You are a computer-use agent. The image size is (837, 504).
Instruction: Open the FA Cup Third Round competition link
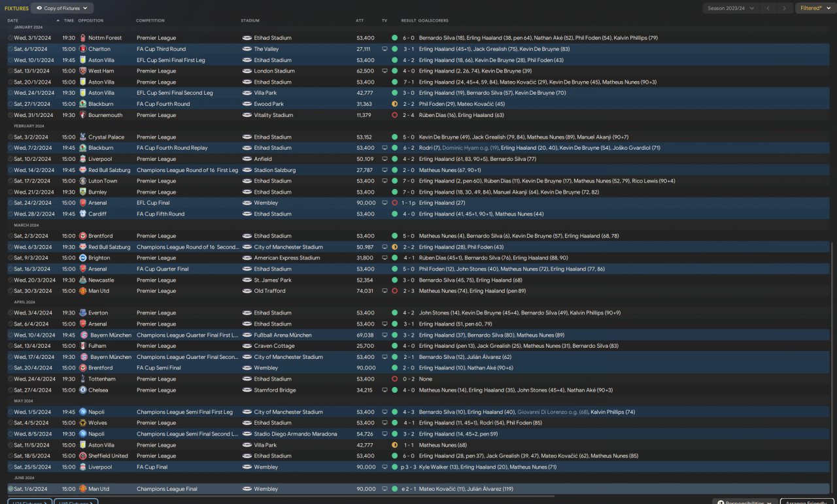tap(161, 49)
